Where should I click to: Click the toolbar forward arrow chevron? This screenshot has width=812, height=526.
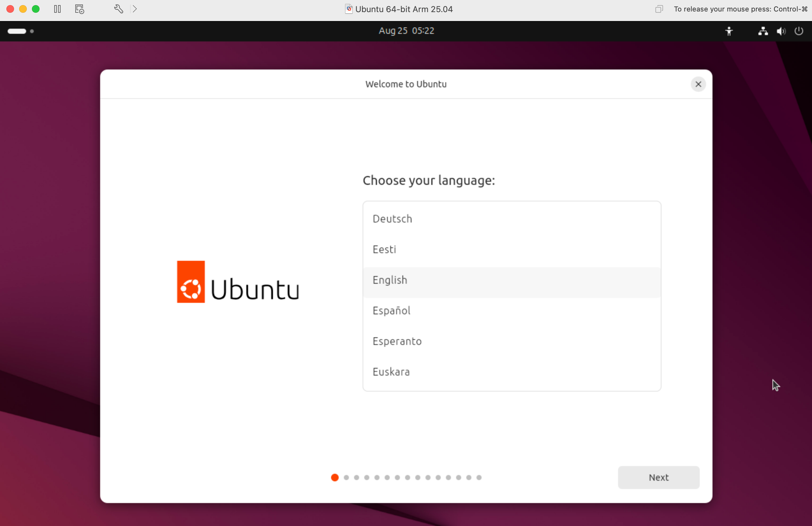(x=135, y=9)
